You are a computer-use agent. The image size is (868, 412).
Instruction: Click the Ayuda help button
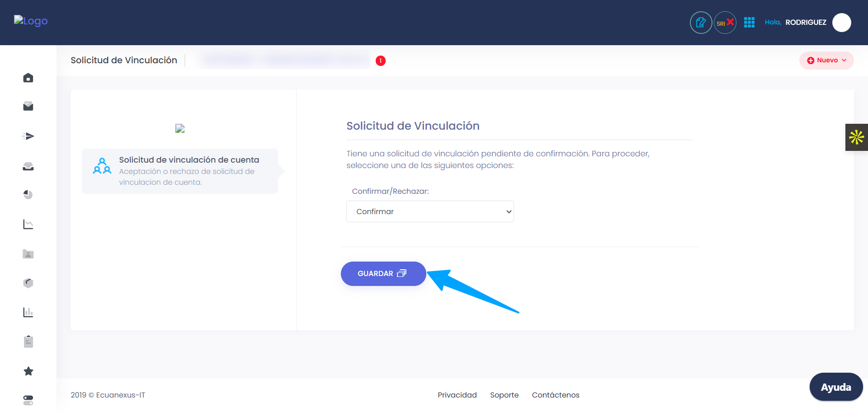[836, 387]
